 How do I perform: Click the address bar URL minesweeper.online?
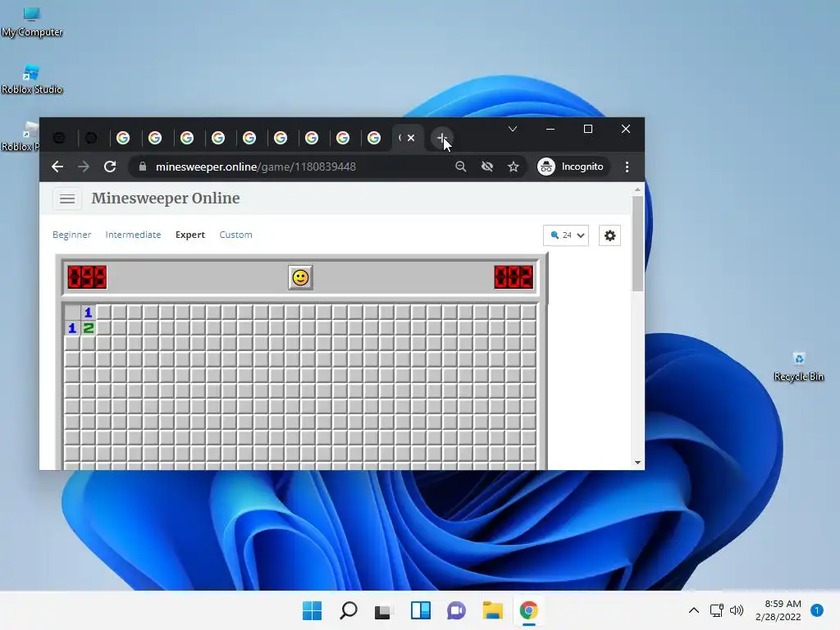tap(256, 167)
